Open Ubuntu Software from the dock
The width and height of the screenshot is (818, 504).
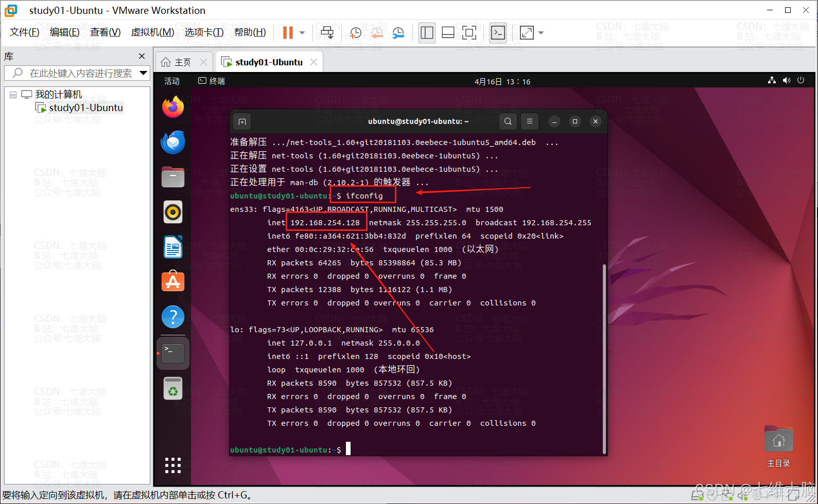pos(173,281)
